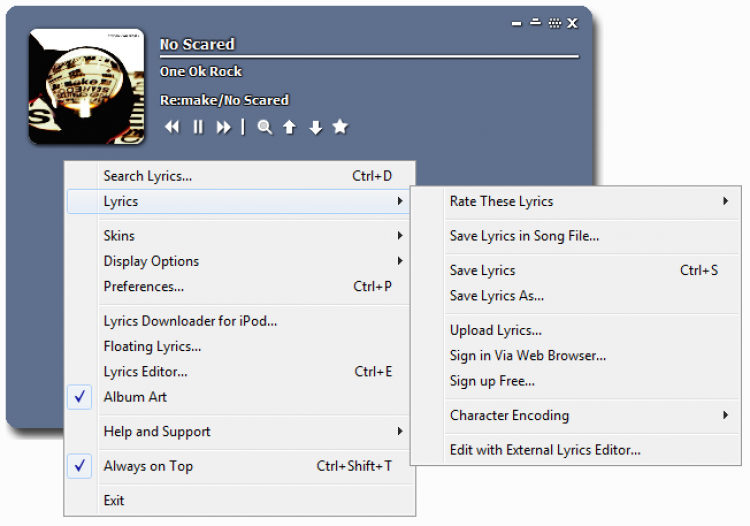Select Upload Lyrics menu entry
The height and width of the screenshot is (526, 750).
pos(495,331)
